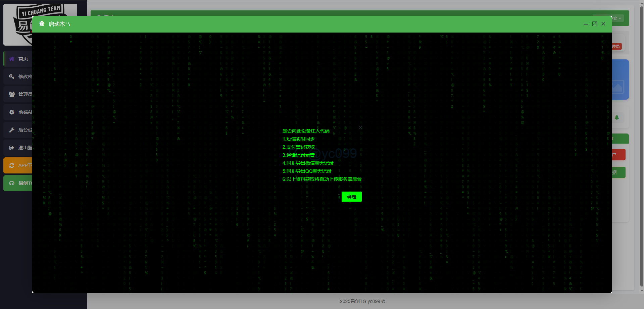This screenshot has width=644, height=309.
Task: Click the headset icon on 易创TG button
Action: tap(12, 183)
